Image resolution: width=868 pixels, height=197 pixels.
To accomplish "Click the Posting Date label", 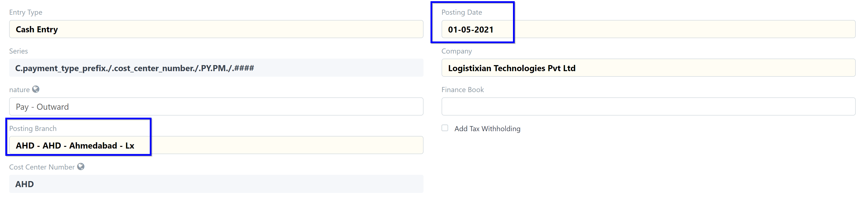I will (x=462, y=13).
